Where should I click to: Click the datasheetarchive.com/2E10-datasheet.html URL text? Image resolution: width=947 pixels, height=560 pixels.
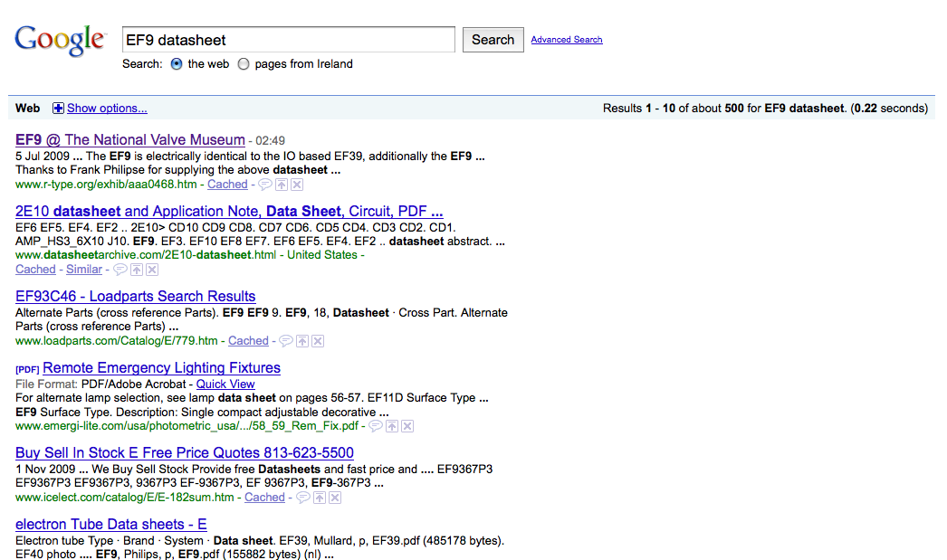click(146, 255)
